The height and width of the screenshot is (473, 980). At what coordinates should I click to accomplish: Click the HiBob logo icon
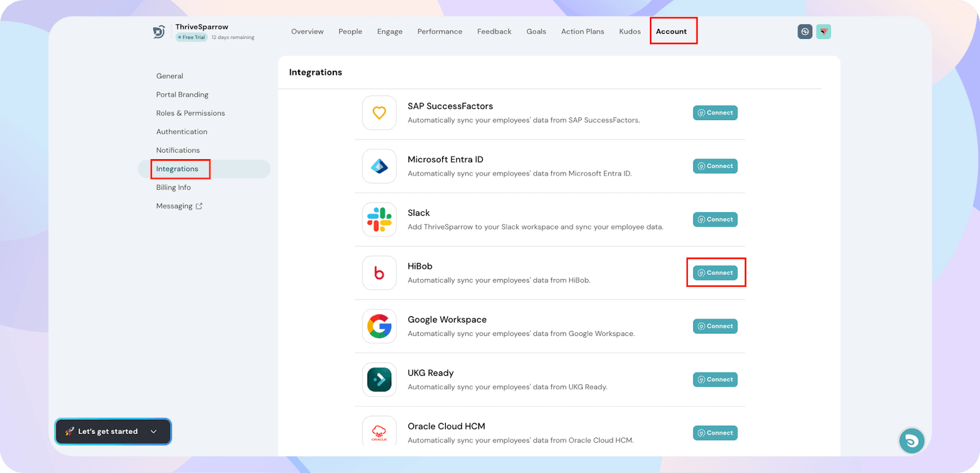pos(379,273)
